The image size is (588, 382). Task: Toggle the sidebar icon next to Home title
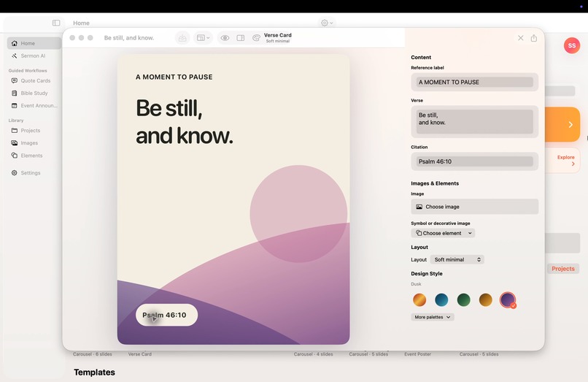pyautogui.click(x=56, y=23)
